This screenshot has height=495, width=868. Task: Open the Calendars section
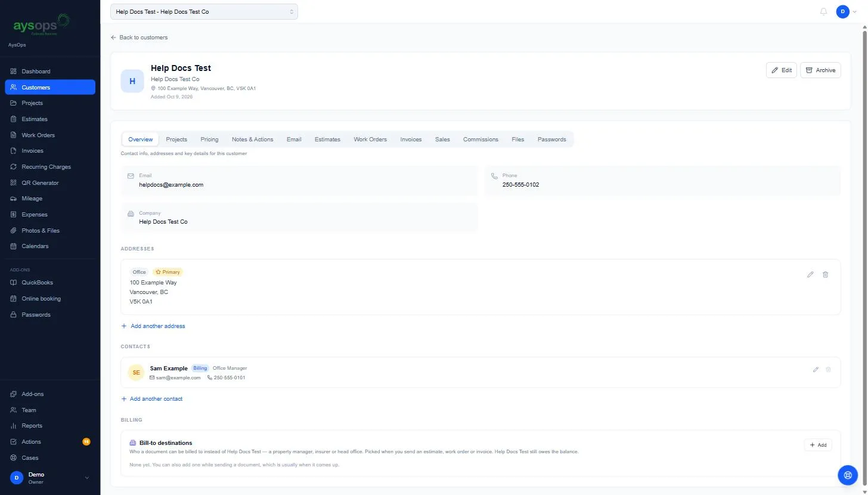(x=50, y=246)
